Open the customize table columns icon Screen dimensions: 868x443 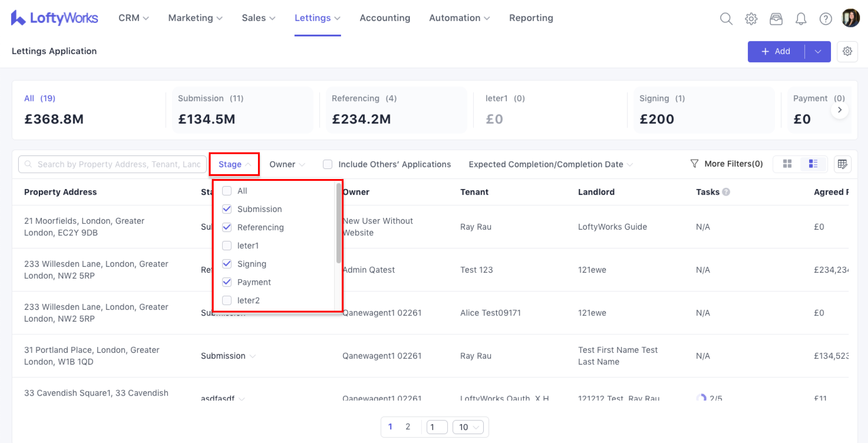click(x=842, y=164)
